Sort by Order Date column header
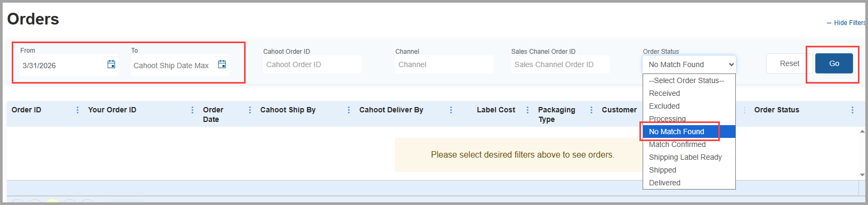868x205 pixels. point(213,114)
